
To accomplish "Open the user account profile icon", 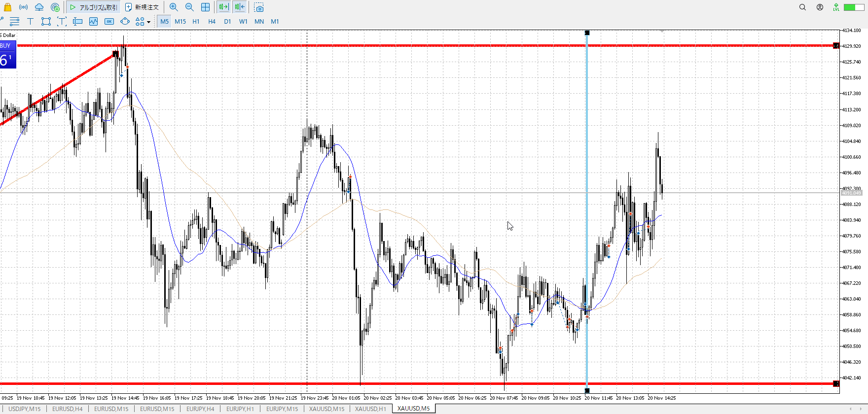I will pos(820,7).
